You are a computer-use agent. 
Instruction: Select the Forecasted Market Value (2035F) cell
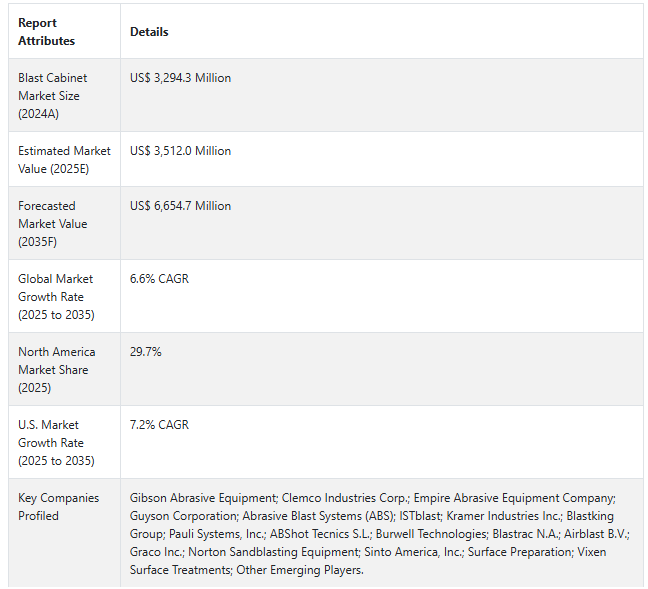tap(53, 224)
